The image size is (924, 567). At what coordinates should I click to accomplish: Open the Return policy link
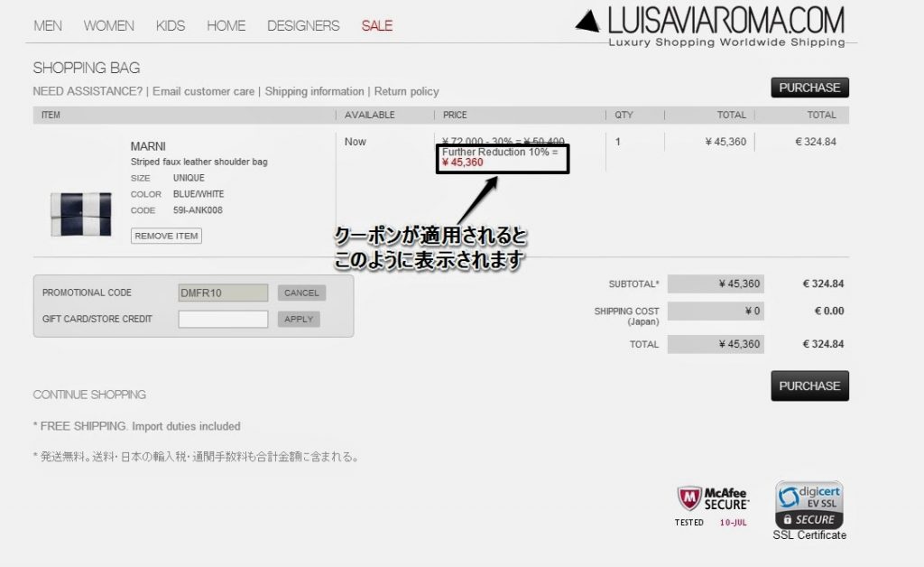coord(407,91)
